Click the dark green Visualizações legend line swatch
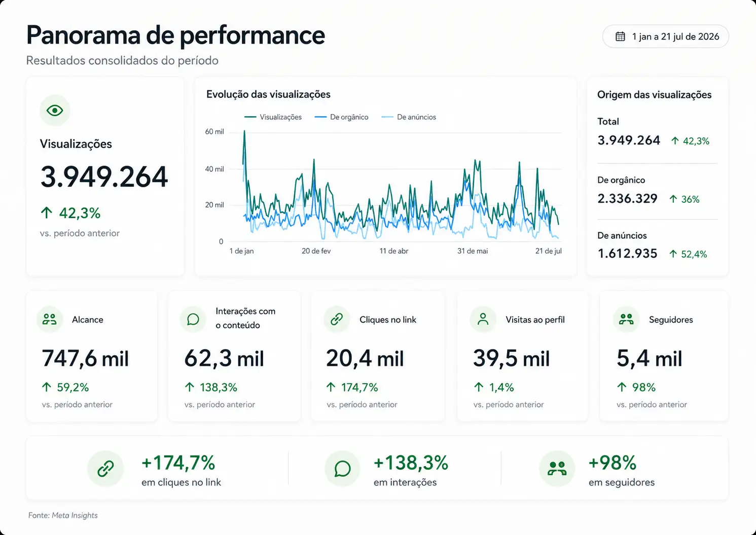Screen dimensions: 756x535 250,117
